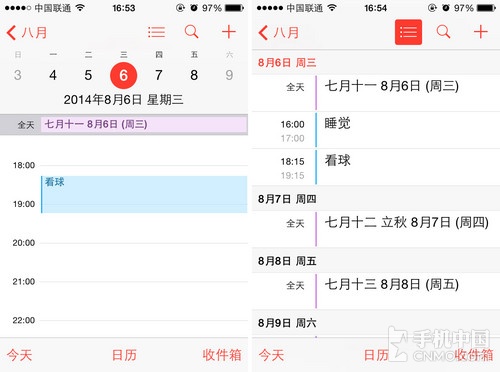Open event 七月十二 立秋 8月7日 (周四)
This screenshot has height=372, width=500.
tap(376, 229)
